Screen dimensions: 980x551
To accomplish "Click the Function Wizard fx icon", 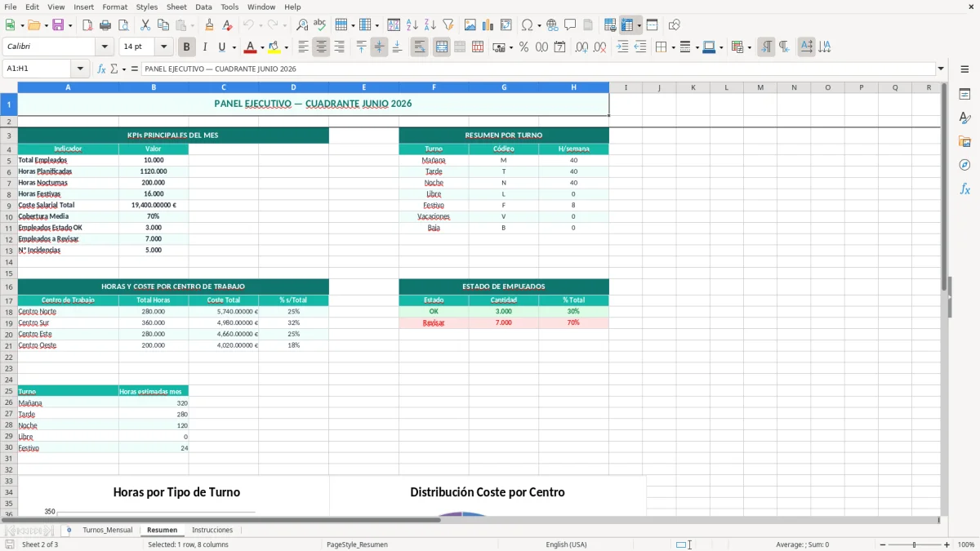I will coord(101,69).
